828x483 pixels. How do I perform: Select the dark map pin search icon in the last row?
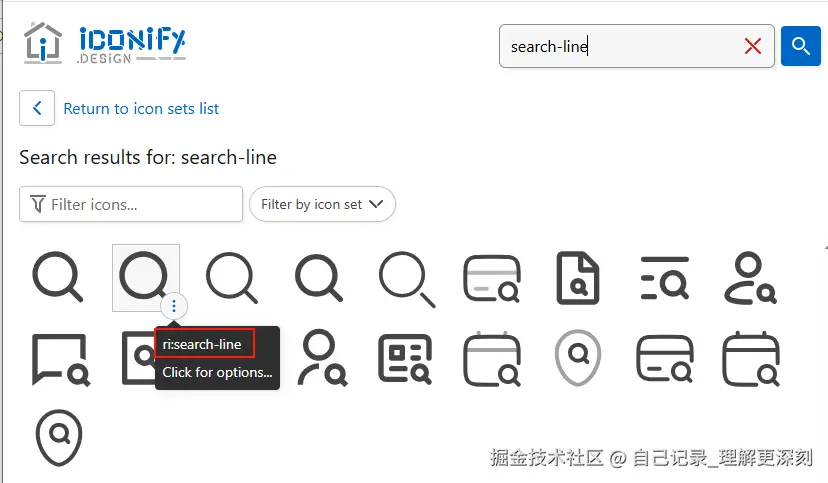coord(59,438)
